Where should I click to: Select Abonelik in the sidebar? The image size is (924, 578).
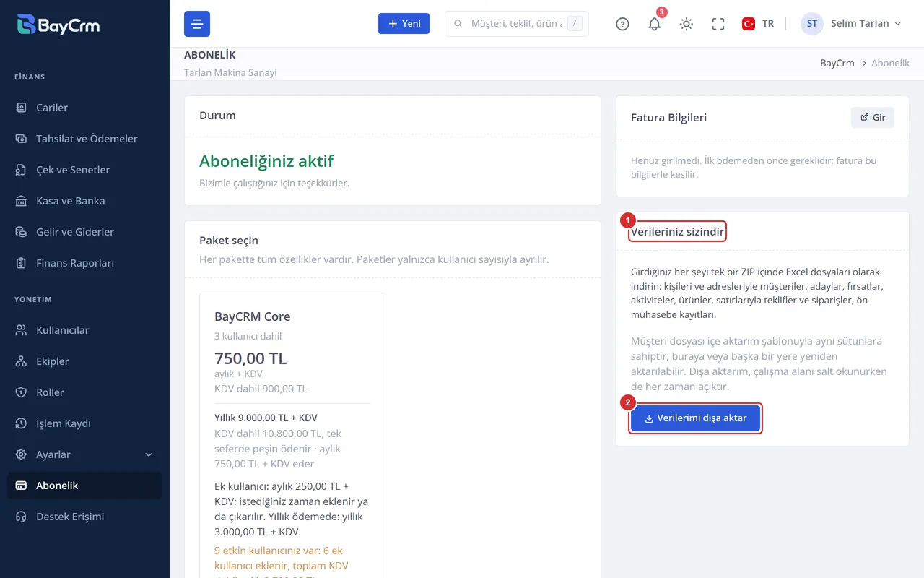84,486
